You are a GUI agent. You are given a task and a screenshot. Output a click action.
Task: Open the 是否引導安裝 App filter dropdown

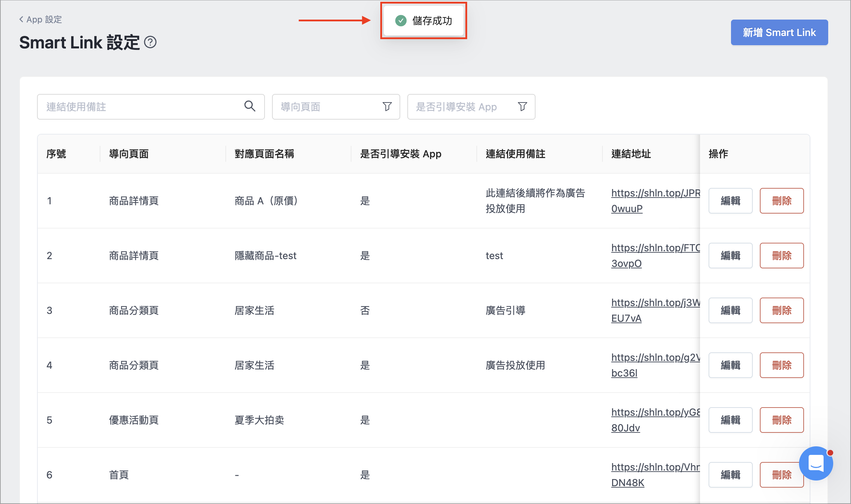(471, 107)
